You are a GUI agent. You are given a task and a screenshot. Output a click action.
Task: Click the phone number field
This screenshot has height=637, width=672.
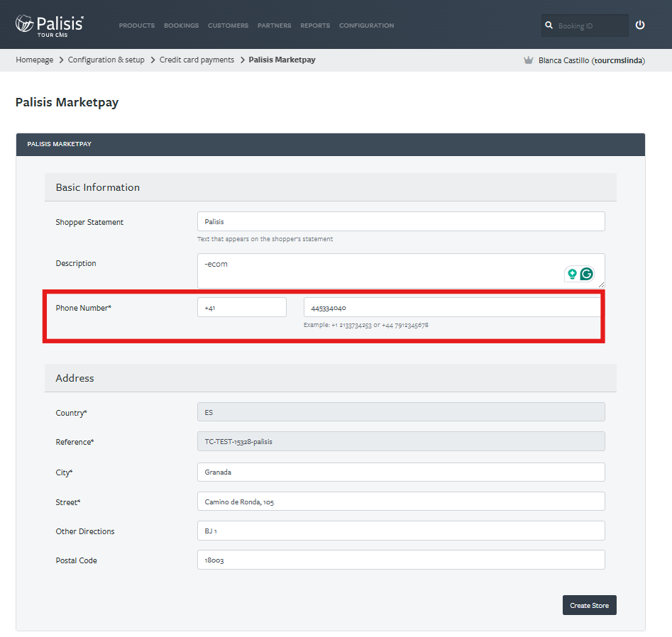click(x=452, y=307)
